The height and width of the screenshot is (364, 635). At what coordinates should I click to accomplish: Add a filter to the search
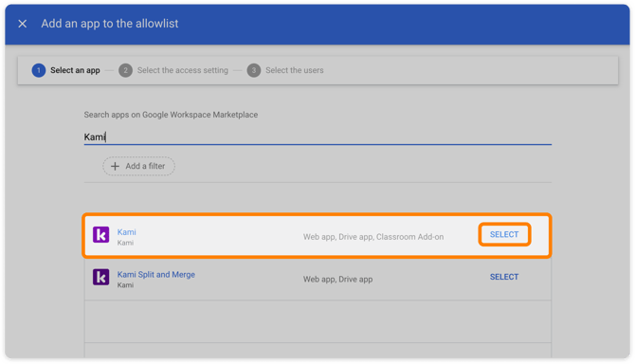[138, 167]
